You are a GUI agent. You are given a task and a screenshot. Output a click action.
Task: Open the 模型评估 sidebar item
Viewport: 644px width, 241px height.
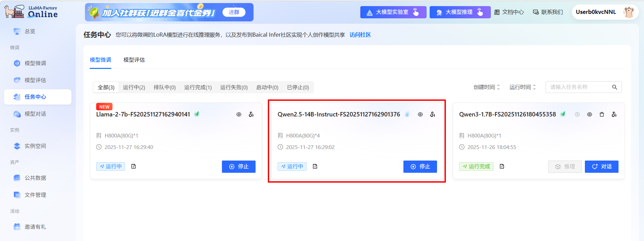[38, 80]
